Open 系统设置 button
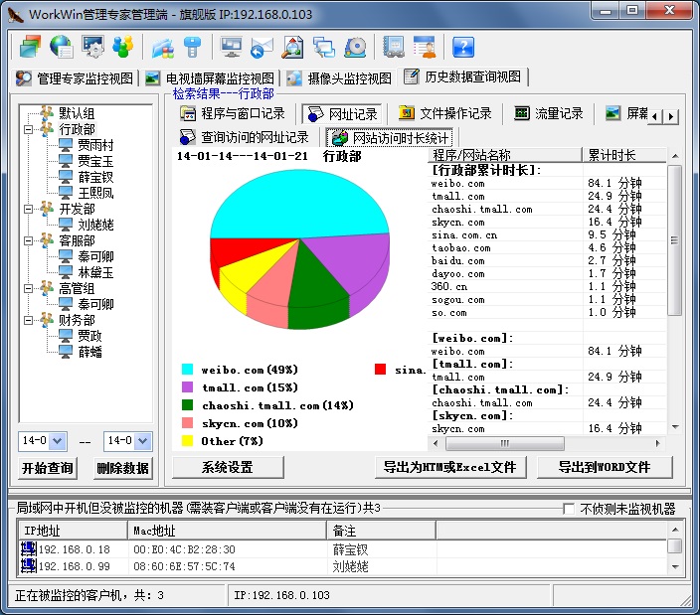 pyautogui.click(x=228, y=467)
